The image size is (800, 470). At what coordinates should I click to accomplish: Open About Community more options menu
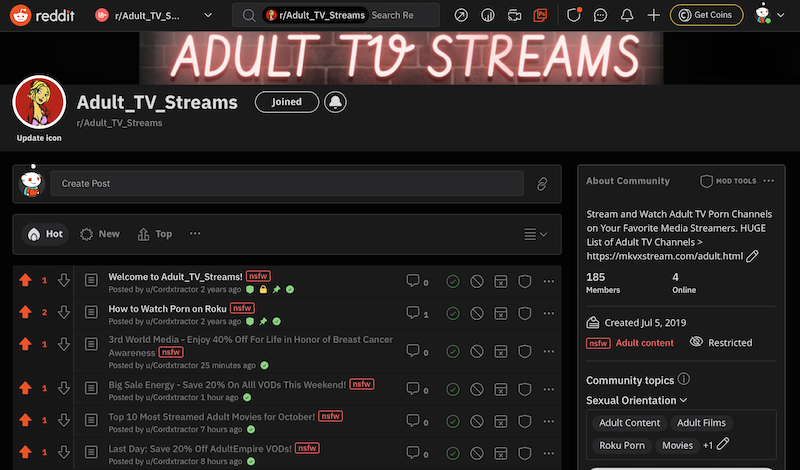[768, 181]
